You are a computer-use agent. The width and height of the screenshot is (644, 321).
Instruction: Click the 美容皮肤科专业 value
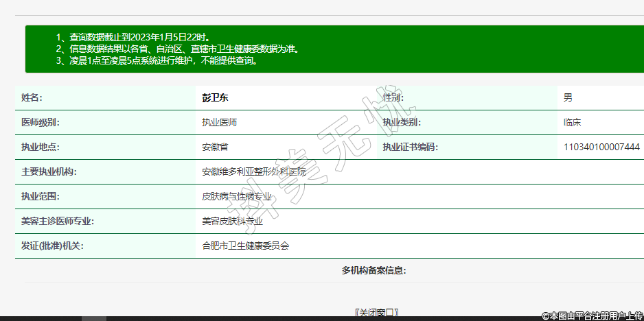pyautogui.click(x=232, y=221)
